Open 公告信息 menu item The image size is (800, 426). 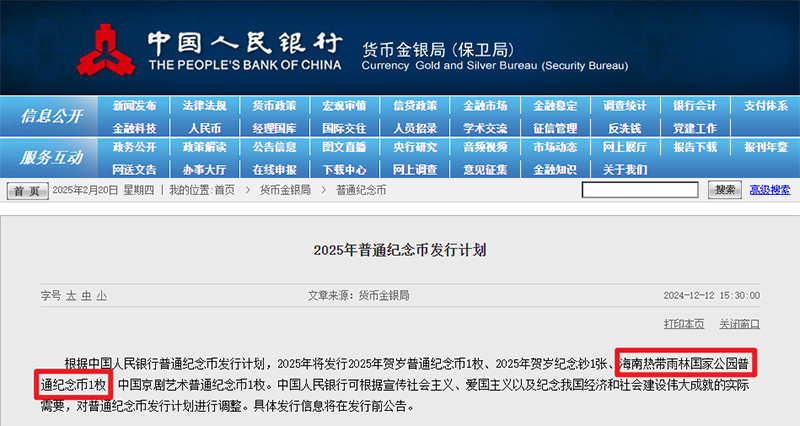[274, 147]
